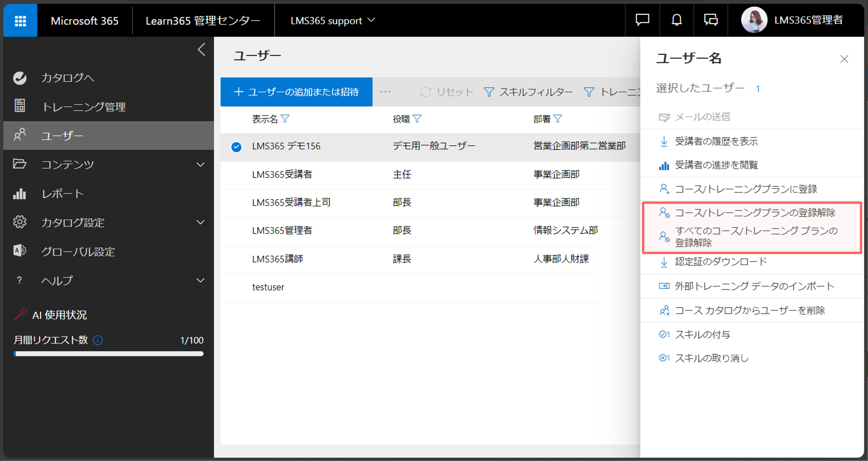
Task: Click the ヘルプ question mark icon
Action: coord(20,280)
